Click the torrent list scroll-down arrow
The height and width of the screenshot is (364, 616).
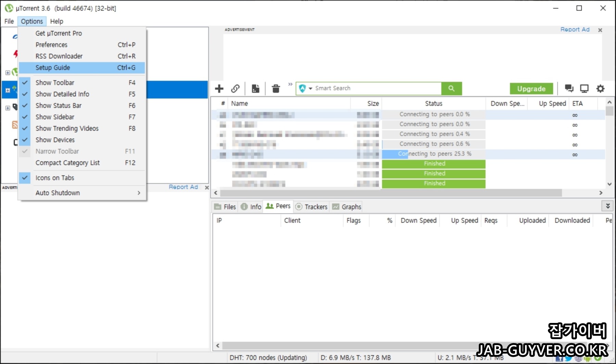click(609, 184)
